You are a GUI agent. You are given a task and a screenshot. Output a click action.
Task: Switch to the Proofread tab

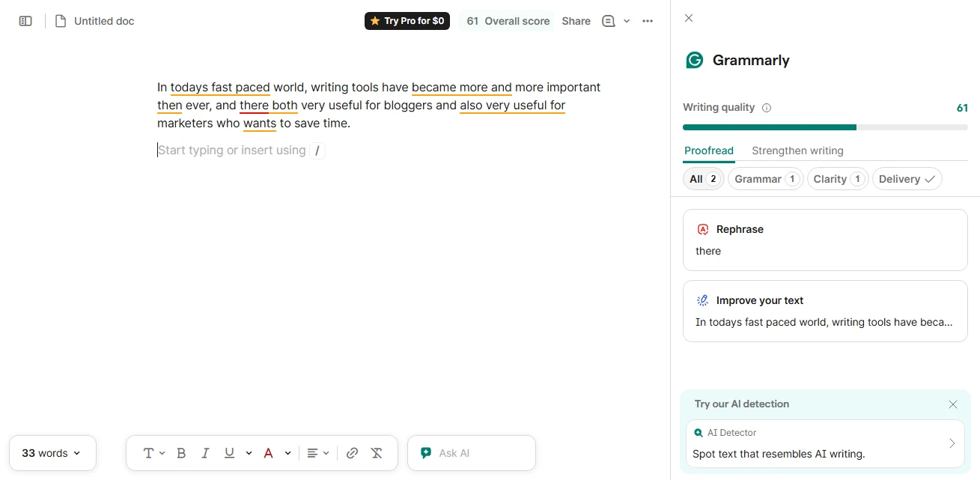pyautogui.click(x=709, y=151)
